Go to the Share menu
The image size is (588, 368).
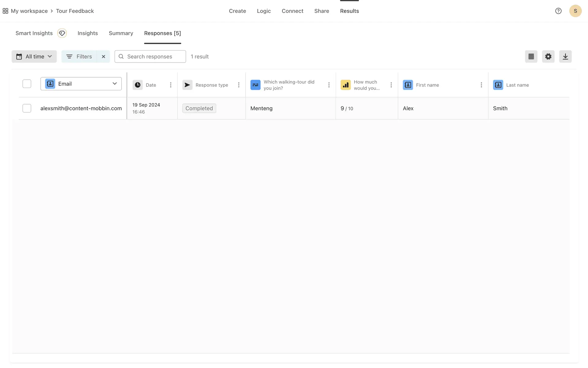(x=321, y=11)
